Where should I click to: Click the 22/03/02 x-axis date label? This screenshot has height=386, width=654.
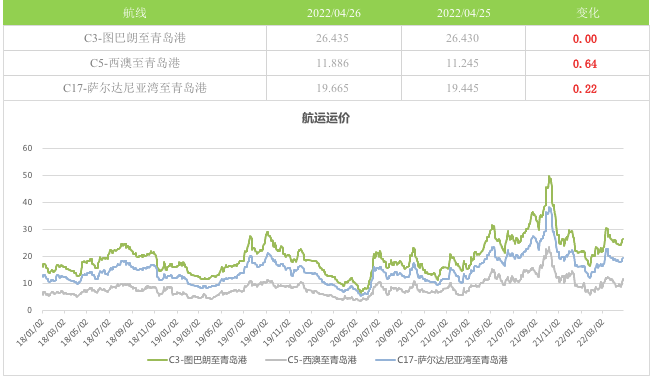coord(590,333)
